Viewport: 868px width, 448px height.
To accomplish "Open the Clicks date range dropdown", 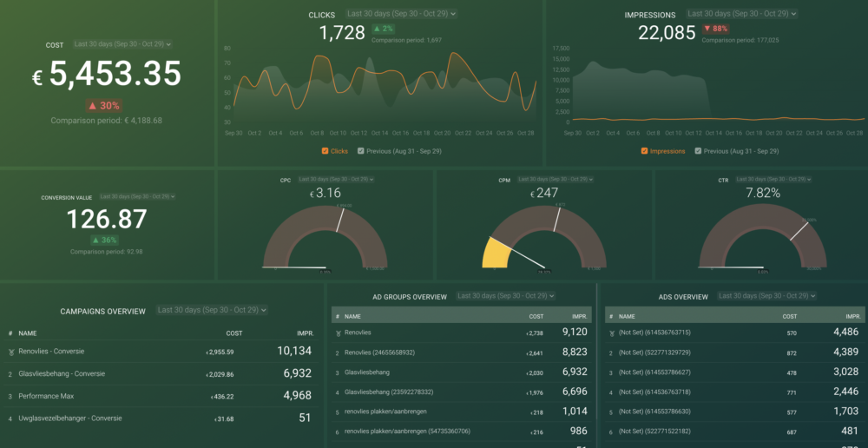I will 401,14.
